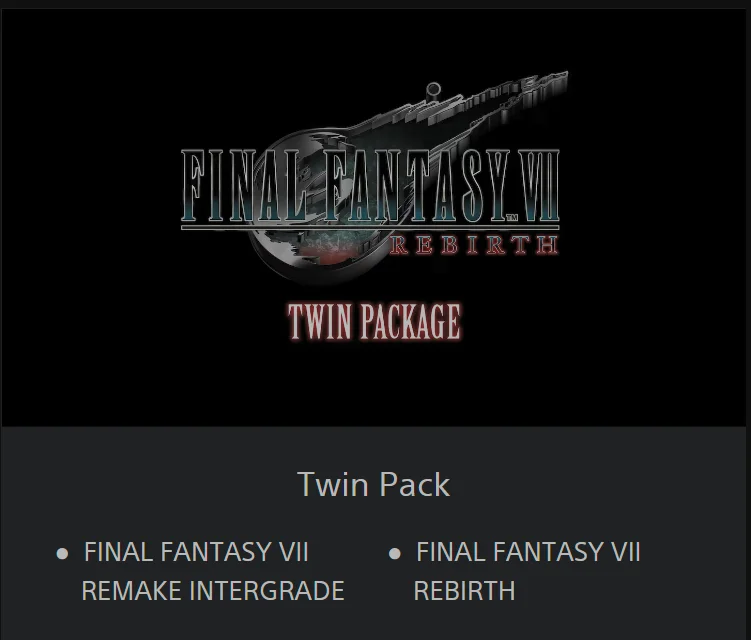The height and width of the screenshot is (640, 751).
Task: Click the word REBIRTH in the bottom list
Action: pos(464,591)
